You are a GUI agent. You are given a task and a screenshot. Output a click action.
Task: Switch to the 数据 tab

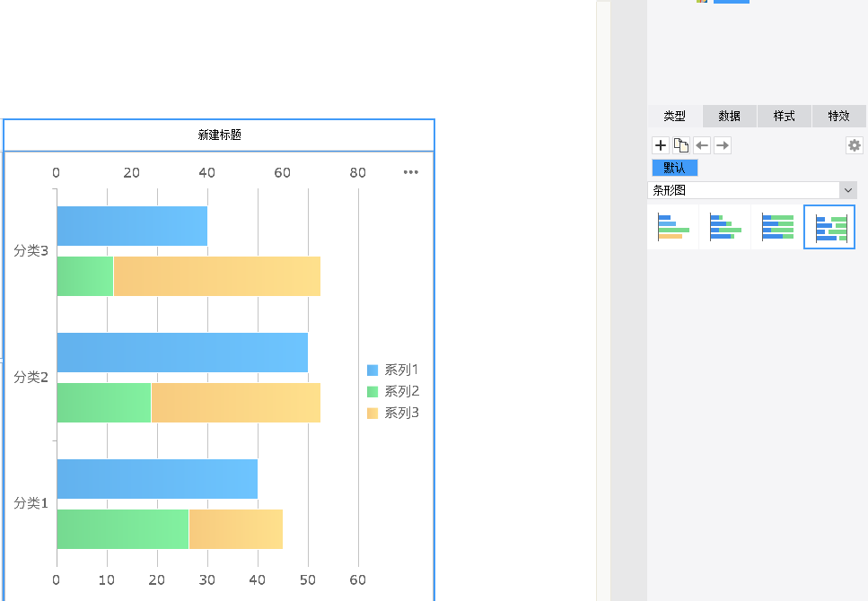[x=730, y=117]
